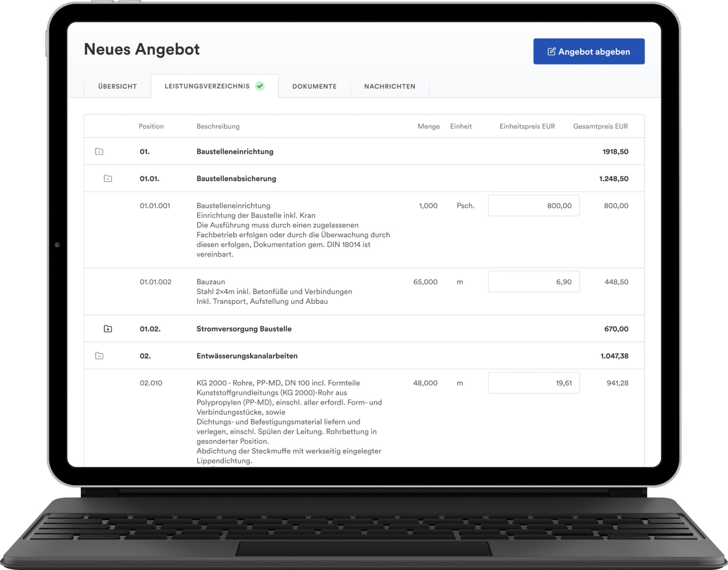Click the Gesamtpreis EUR column header

(600, 126)
